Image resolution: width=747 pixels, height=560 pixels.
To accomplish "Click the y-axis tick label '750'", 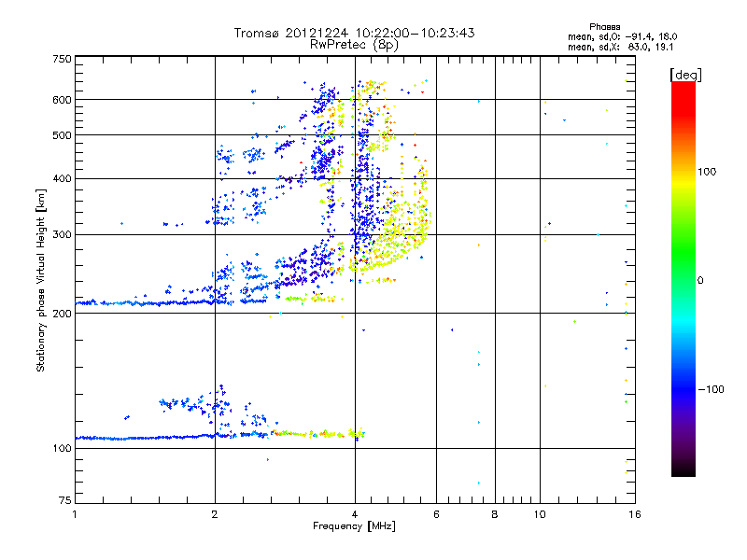I will [62, 59].
